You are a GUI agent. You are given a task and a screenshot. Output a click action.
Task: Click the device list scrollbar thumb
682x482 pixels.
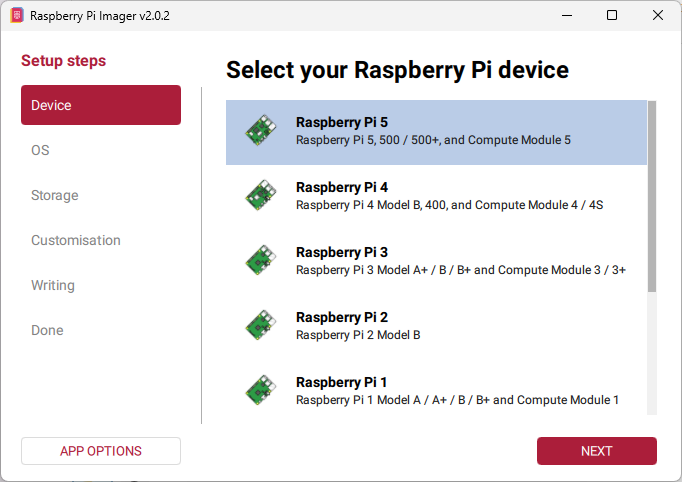652,196
